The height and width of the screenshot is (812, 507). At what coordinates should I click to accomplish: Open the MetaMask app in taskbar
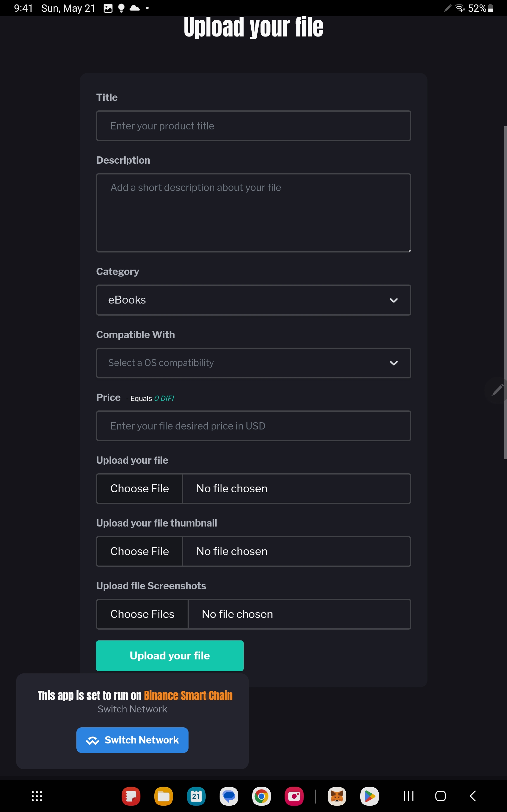point(337,796)
